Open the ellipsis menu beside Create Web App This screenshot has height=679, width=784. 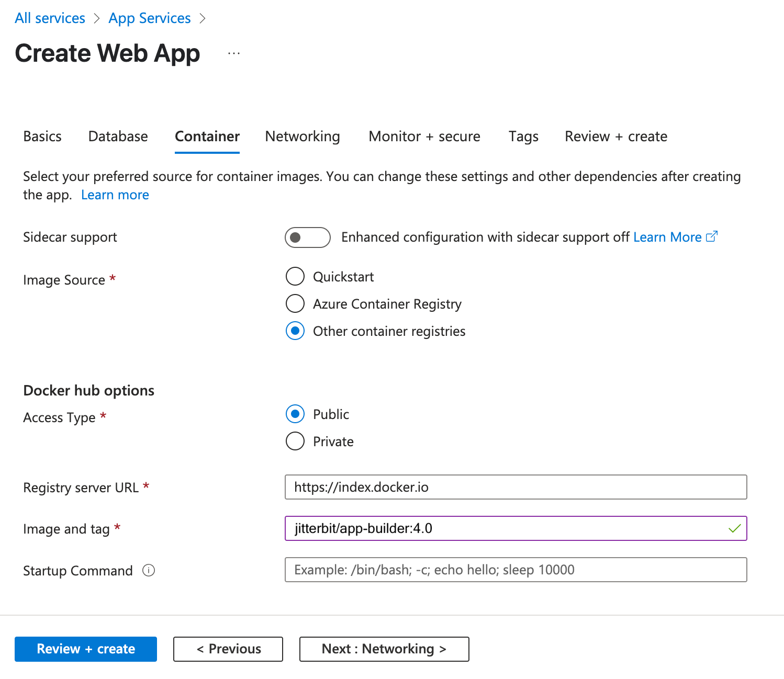click(x=234, y=53)
